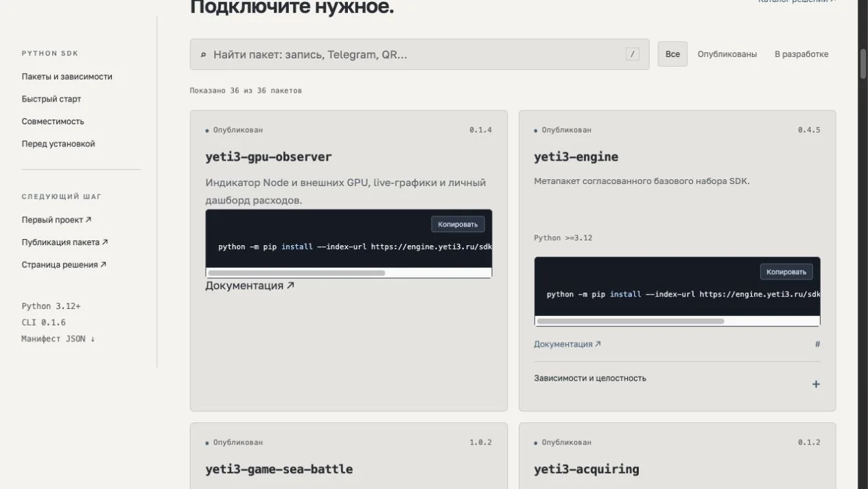Image resolution: width=868 pixels, height=489 pixels.
Task: Click the yeti3-acquiring package title
Action: pyautogui.click(x=586, y=469)
